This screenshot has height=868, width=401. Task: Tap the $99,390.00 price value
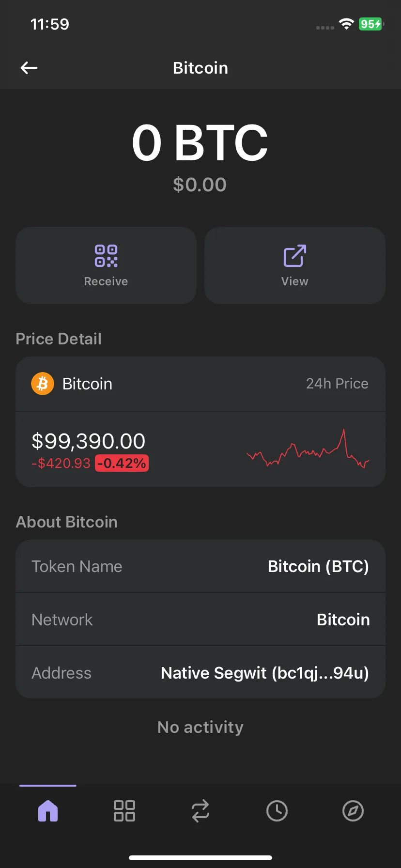pyautogui.click(x=88, y=441)
